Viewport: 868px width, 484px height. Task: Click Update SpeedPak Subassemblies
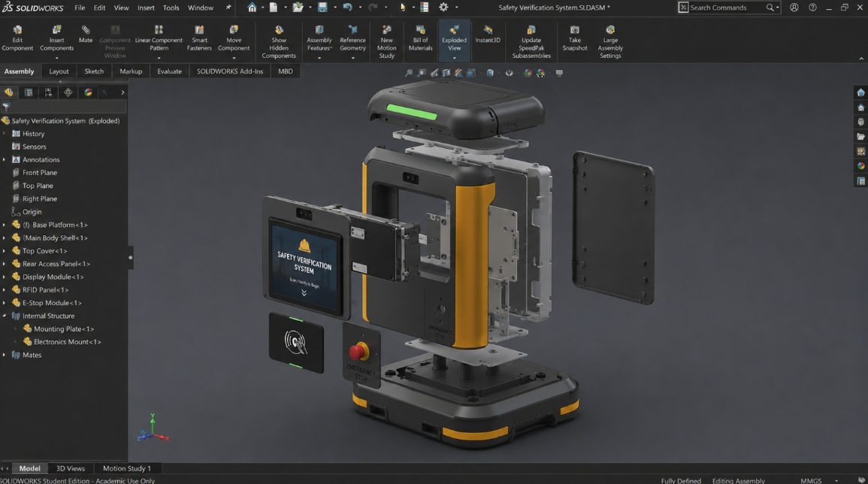tap(531, 41)
